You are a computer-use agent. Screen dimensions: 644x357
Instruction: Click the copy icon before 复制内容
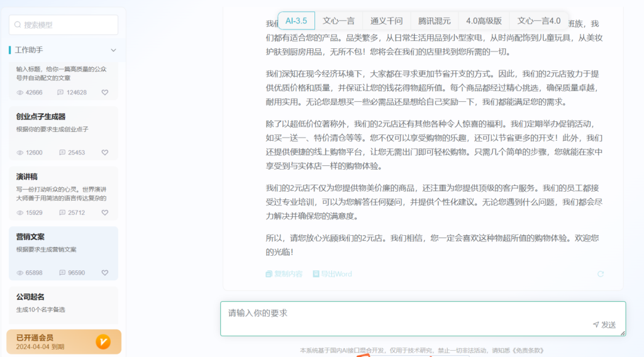pyautogui.click(x=269, y=273)
